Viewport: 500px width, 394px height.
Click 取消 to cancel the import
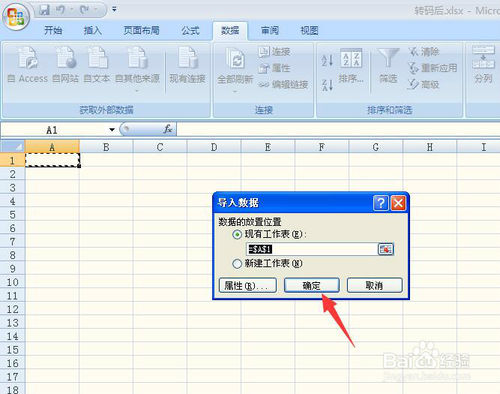click(x=375, y=286)
